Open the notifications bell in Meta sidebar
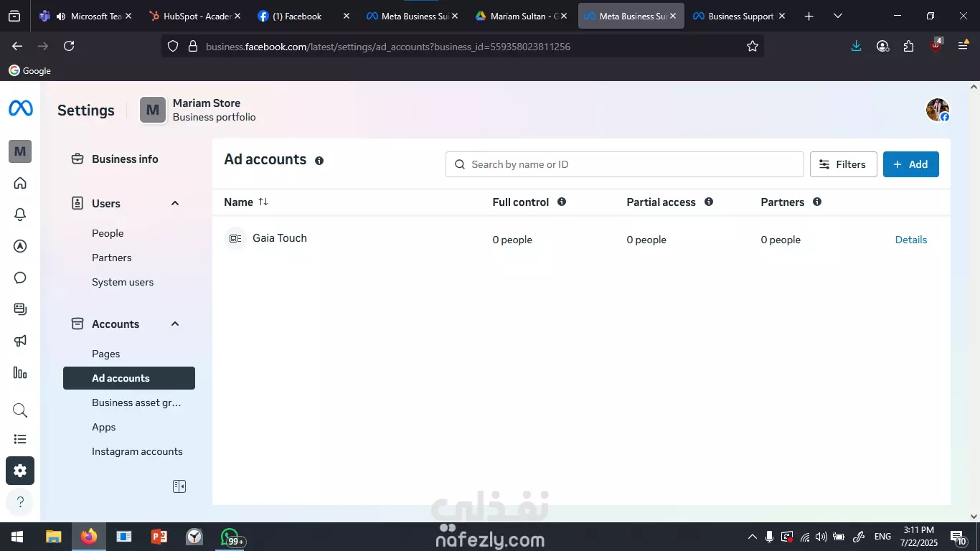The width and height of the screenshot is (980, 551). coord(20,215)
